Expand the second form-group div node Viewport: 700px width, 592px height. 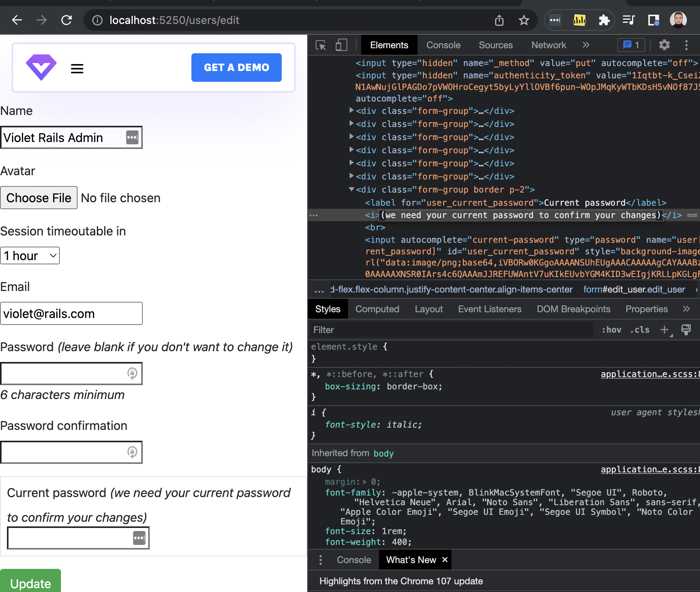pyautogui.click(x=351, y=123)
